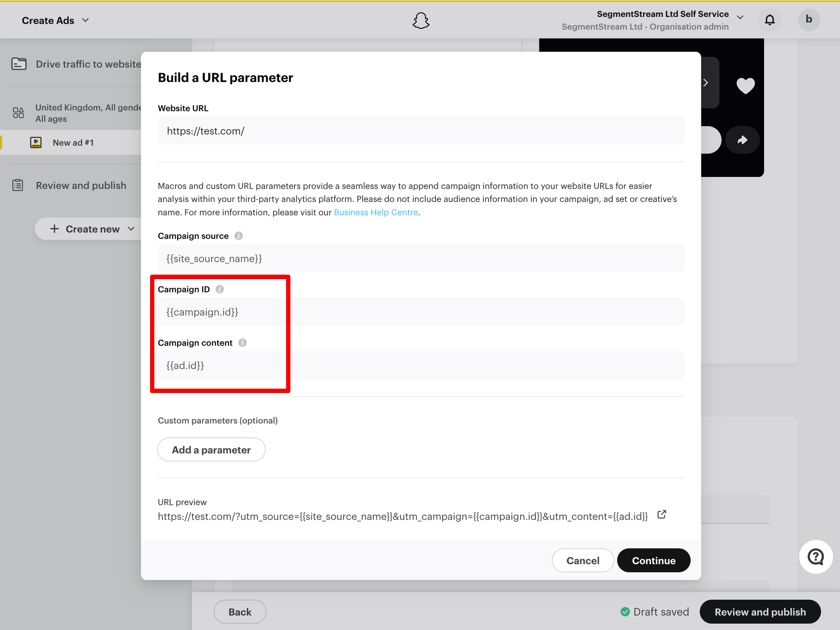Expand the Create Ads dropdown

55,20
